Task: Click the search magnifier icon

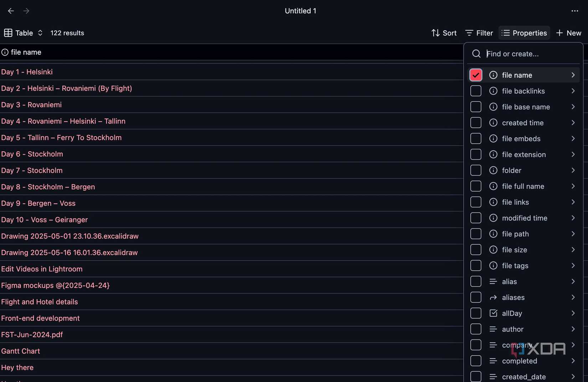Action: point(476,54)
